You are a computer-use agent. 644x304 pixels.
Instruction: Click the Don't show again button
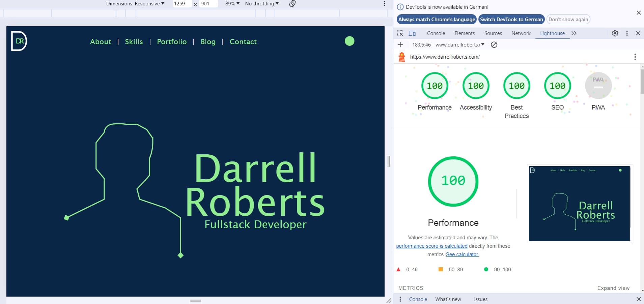pyautogui.click(x=568, y=20)
